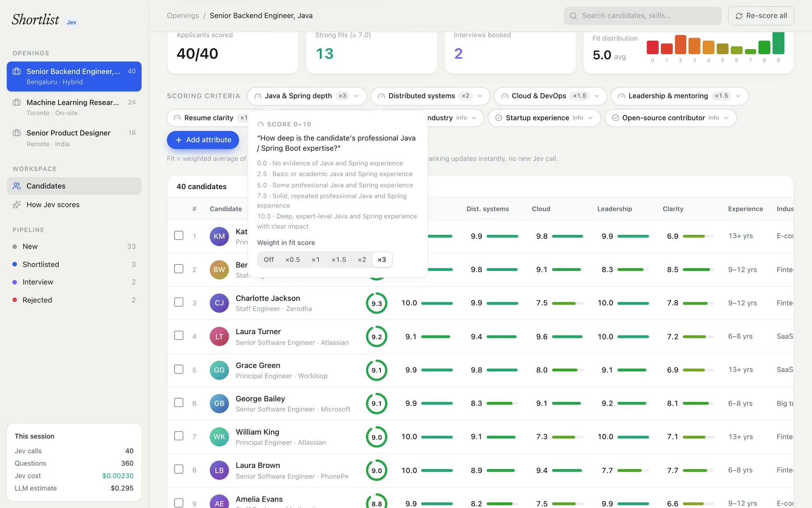Expand Leadership & mentoring chevron
This screenshot has height=508, width=812.
(x=738, y=96)
